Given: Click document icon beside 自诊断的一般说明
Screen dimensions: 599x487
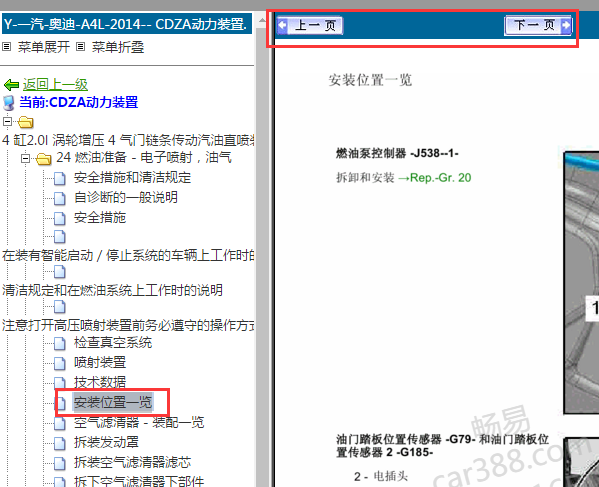Looking at the screenshot, I should (x=60, y=198).
